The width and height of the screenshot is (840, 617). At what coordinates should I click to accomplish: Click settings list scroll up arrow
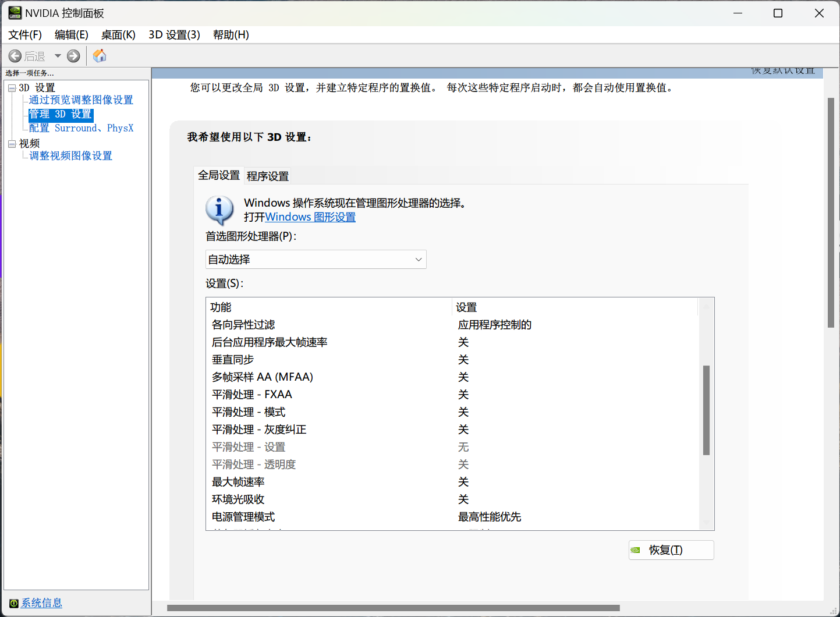tap(706, 306)
